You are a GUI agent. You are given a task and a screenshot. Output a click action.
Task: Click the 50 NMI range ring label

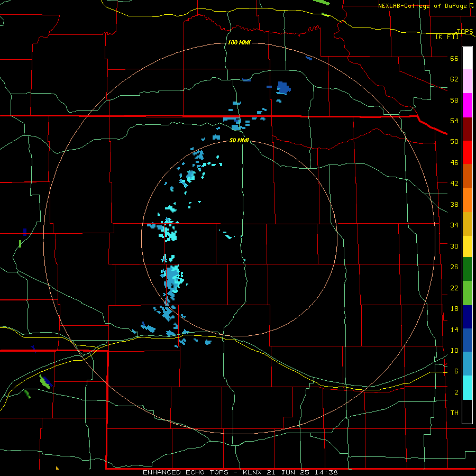pos(239,140)
